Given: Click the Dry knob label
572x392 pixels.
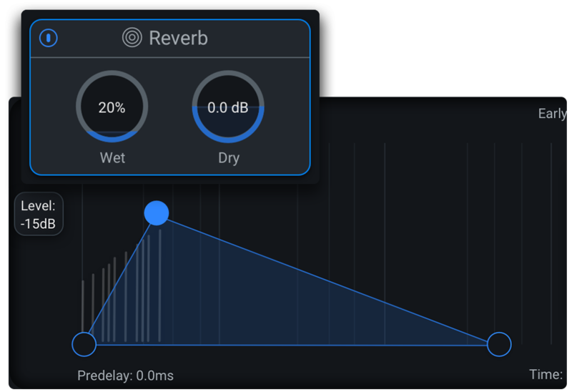Looking at the screenshot, I should 229,157.
